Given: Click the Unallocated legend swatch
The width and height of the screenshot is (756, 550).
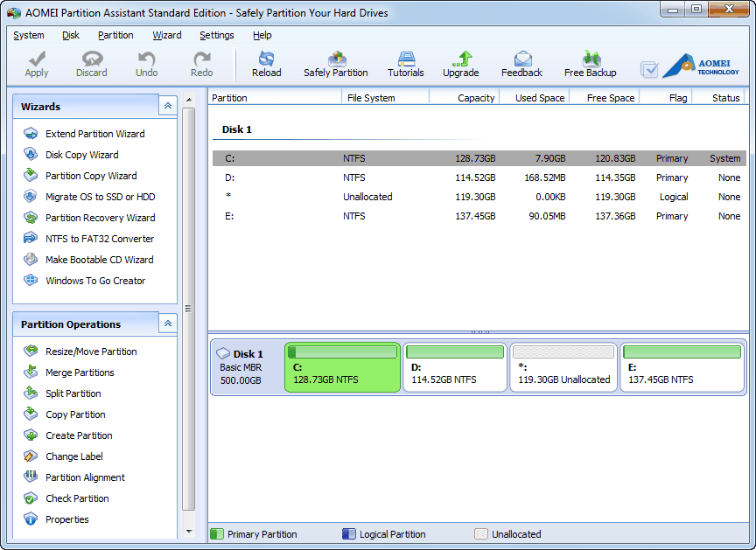Looking at the screenshot, I should tap(480, 534).
